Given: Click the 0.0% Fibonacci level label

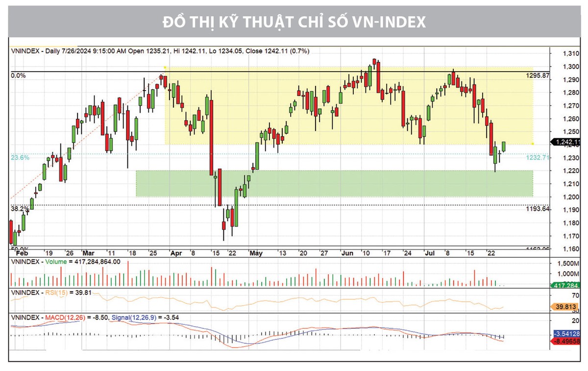Looking at the screenshot, I should pyautogui.click(x=19, y=75).
